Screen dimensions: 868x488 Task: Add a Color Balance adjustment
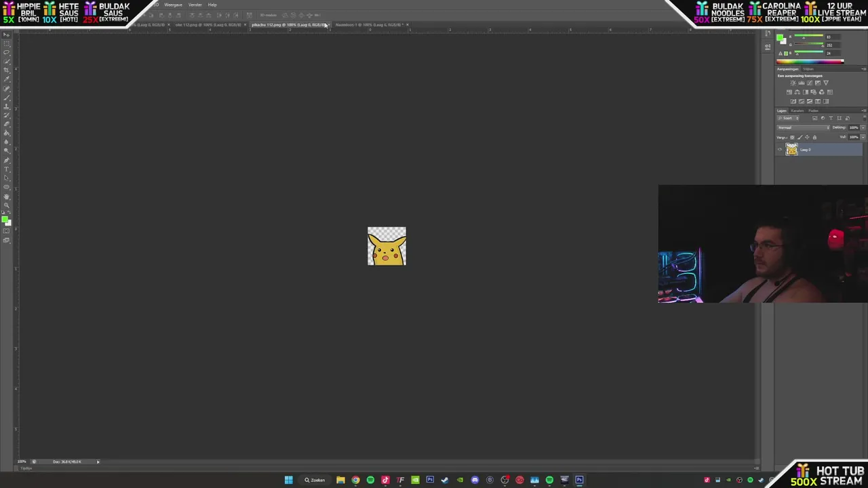coord(797,92)
